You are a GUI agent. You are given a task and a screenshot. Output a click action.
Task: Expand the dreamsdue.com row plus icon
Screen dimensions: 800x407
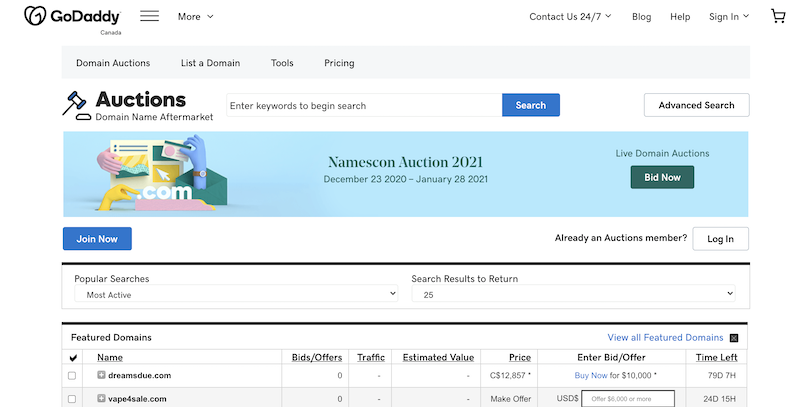101,375
